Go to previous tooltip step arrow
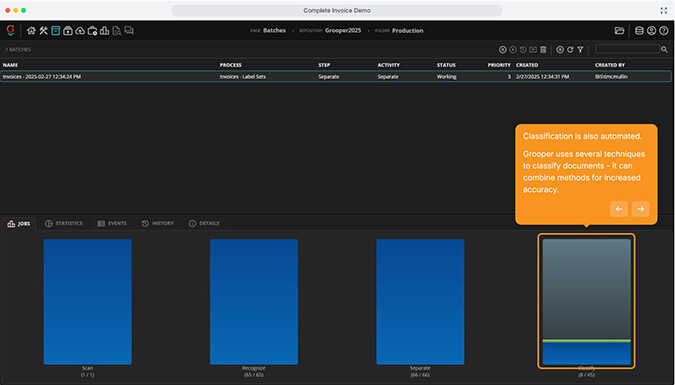 click(619, 209)
